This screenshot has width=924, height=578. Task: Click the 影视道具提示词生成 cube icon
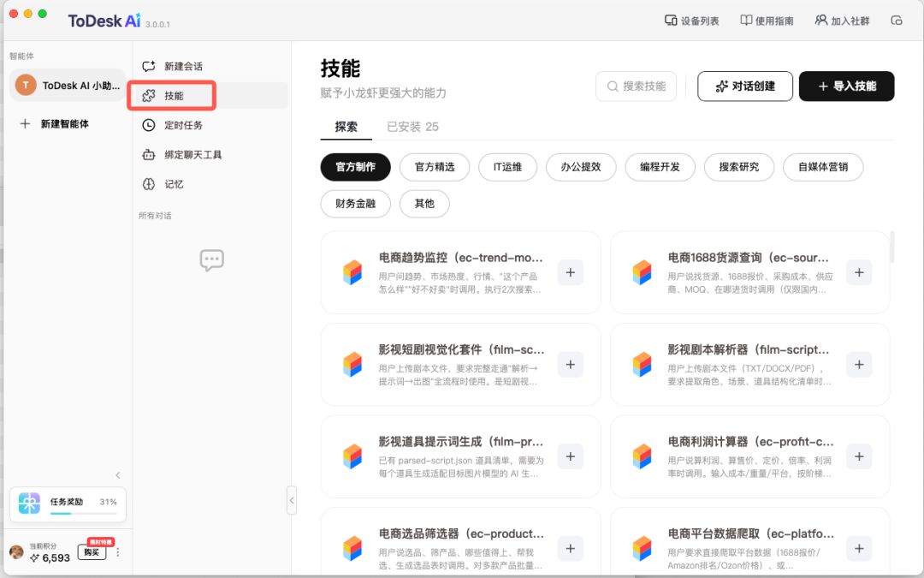(x=352, y=456)
